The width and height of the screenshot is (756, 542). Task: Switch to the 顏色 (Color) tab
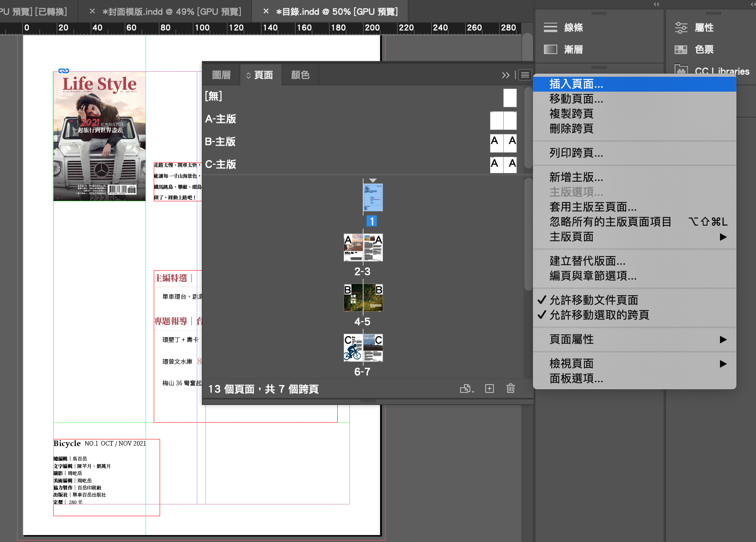(x=300, y=75)
